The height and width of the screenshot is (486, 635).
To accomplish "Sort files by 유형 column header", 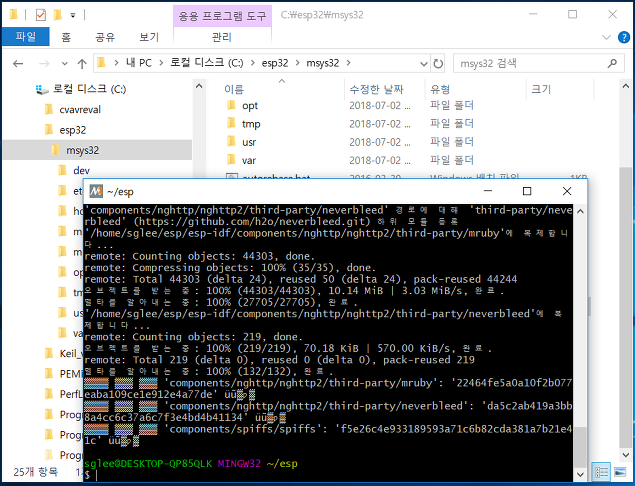I will click(440, 89).
